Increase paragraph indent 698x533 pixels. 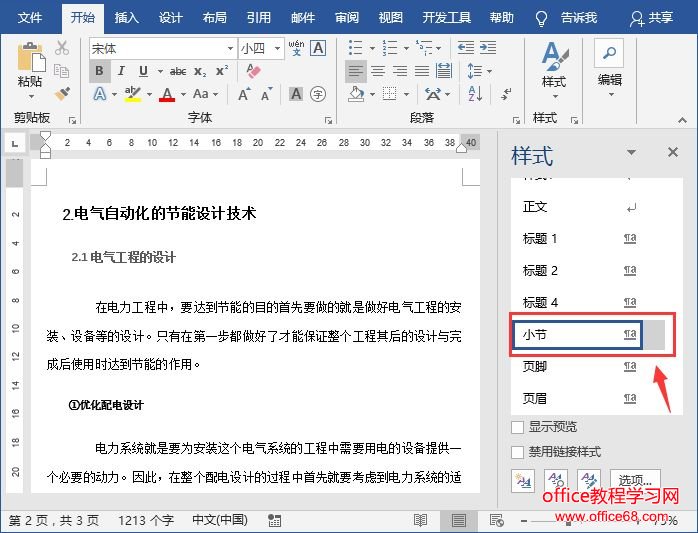click(x=488, y=48)
